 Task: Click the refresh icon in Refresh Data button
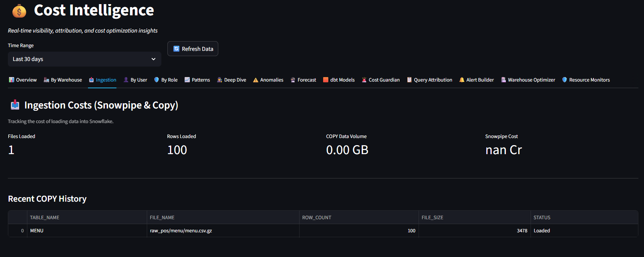point(176,49)
